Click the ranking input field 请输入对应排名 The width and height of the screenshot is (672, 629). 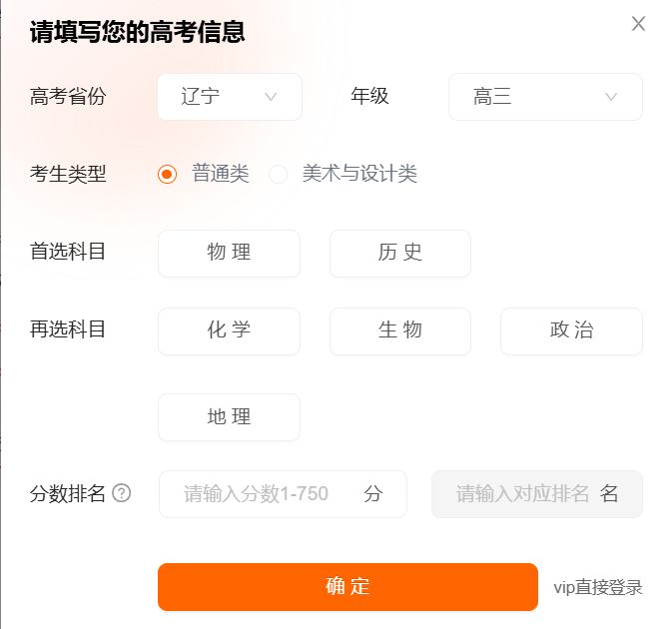[x=537, y=494]
